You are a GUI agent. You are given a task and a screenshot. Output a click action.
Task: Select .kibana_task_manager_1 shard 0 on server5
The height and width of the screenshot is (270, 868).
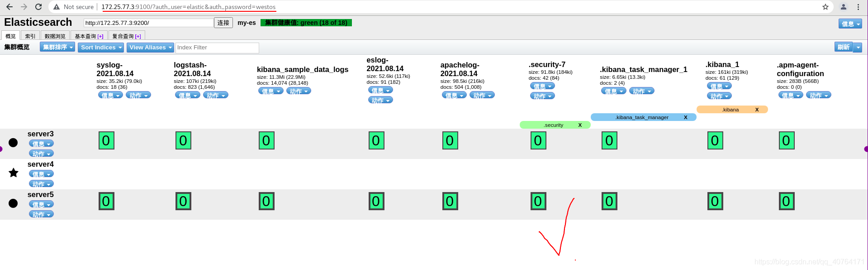point(609,201)
